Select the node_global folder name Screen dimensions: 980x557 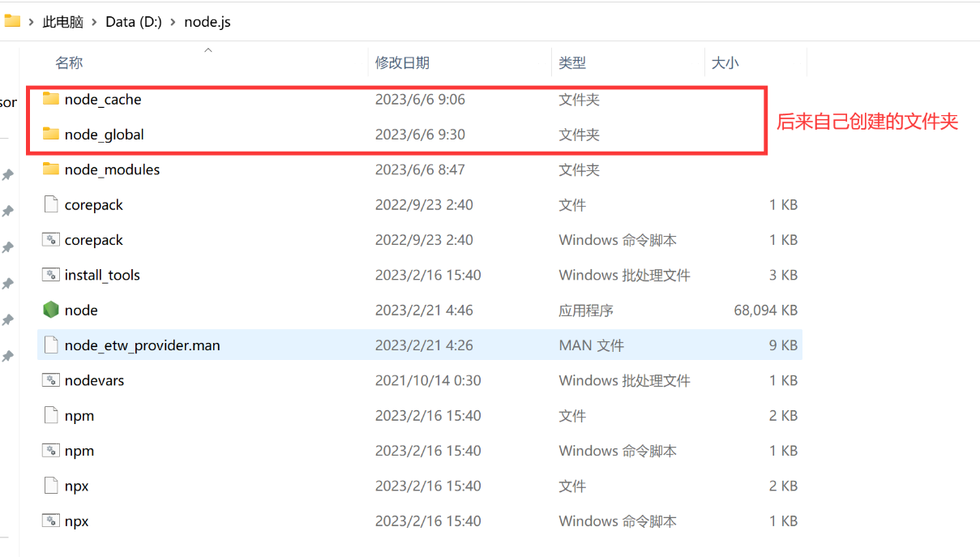point(105,135)
